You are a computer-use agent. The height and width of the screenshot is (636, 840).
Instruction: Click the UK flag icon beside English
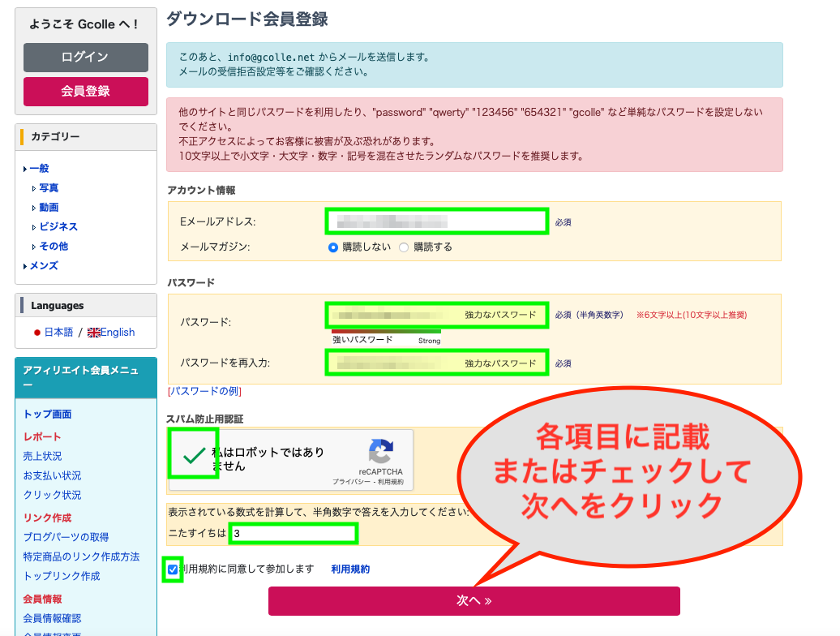[x=93, y=333]
